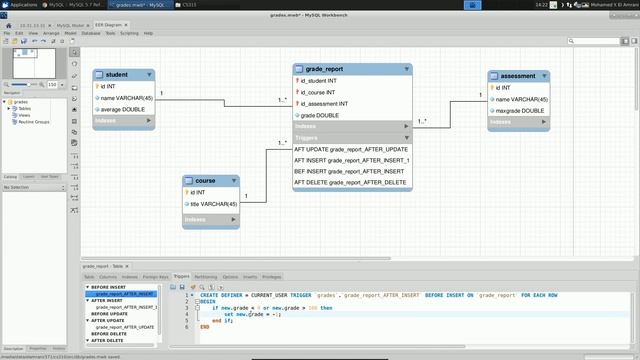Open the Arrange menu
The width and height of the screenshot is (640, 360).
click(x=51, y=33)
